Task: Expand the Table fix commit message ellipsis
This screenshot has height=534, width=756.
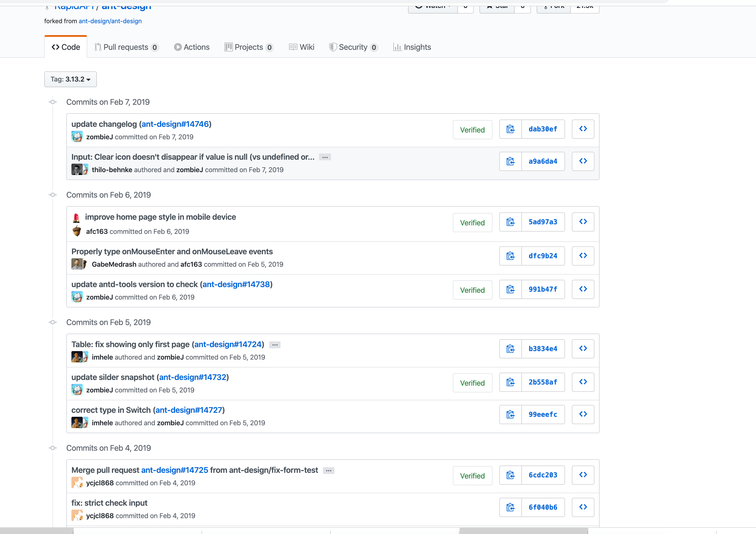Action: pos(275,345)
